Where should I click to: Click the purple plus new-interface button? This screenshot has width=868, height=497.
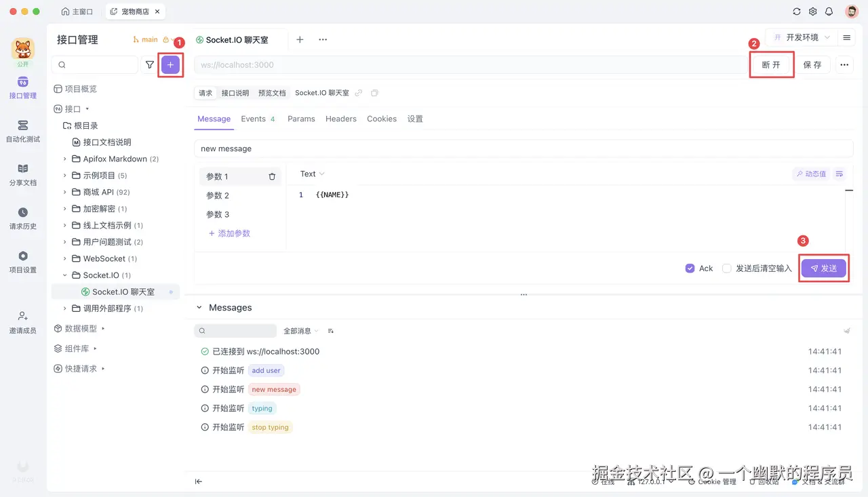pos(170,64)
